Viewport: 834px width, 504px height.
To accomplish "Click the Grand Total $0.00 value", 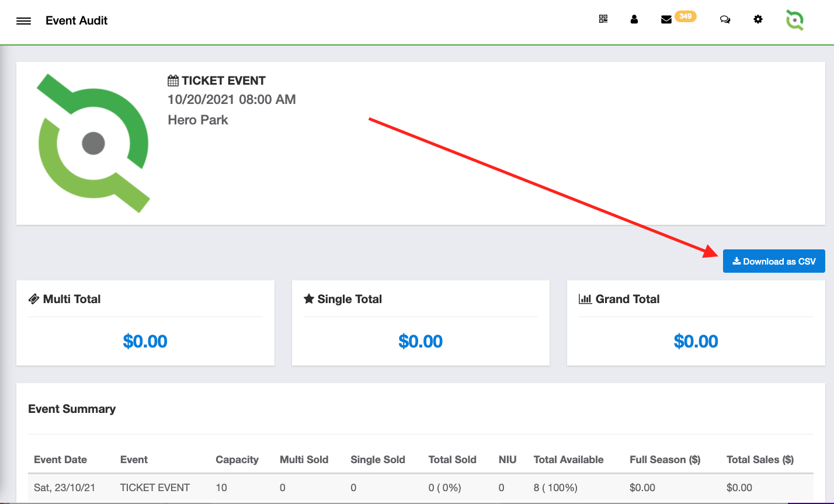I will point(696,341).
